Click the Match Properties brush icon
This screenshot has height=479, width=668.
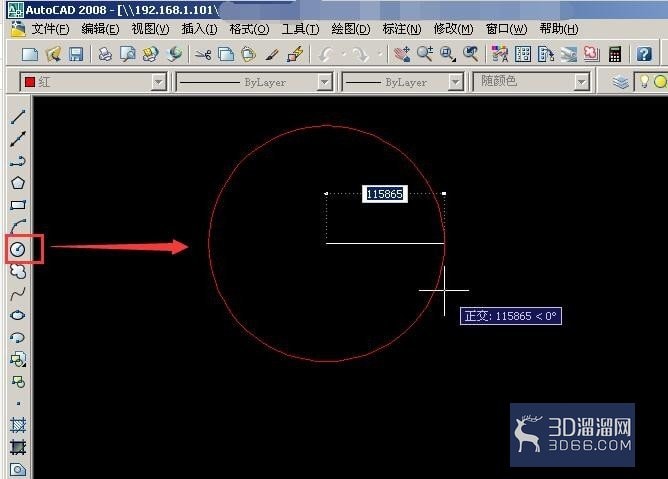pos(271,54)
